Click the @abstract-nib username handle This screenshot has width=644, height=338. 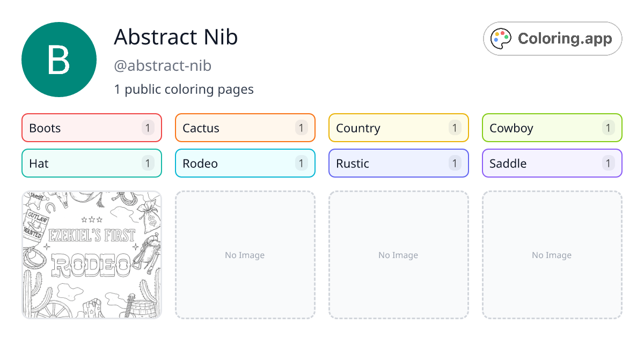(163, 66)
